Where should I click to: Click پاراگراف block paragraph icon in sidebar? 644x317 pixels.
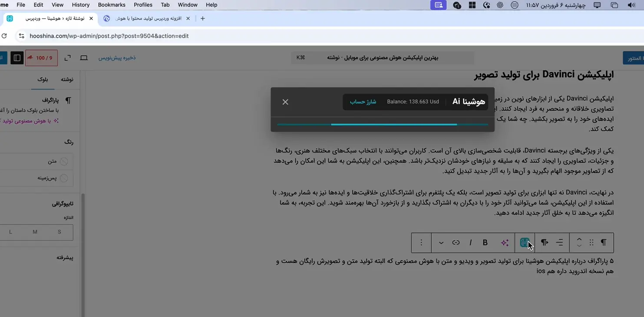pos(68,101)
